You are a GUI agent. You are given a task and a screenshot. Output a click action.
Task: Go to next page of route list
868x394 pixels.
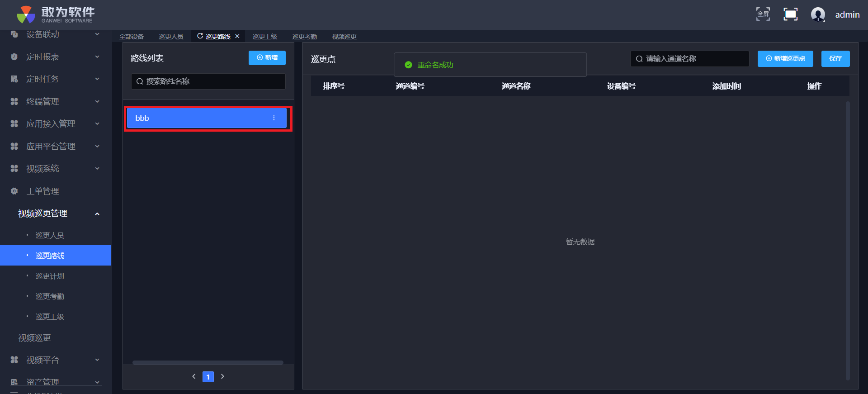222,376
